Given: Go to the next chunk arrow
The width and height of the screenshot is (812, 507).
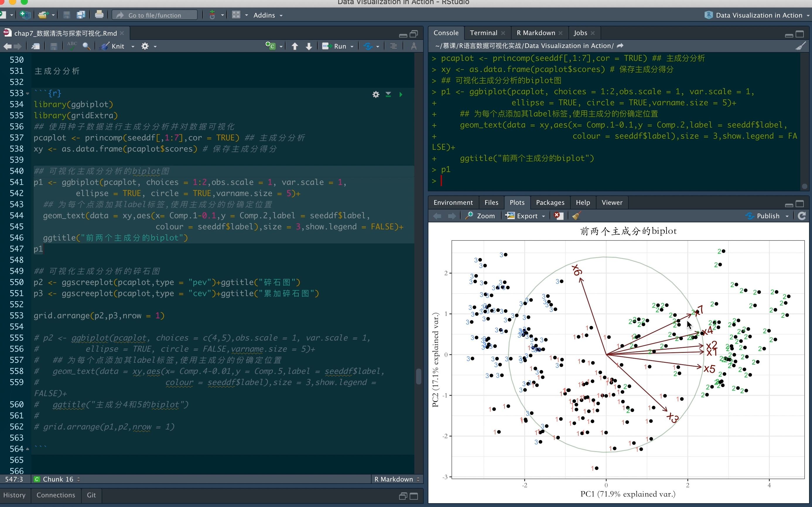Looking at the screenshot, I should tap(309, 46).
